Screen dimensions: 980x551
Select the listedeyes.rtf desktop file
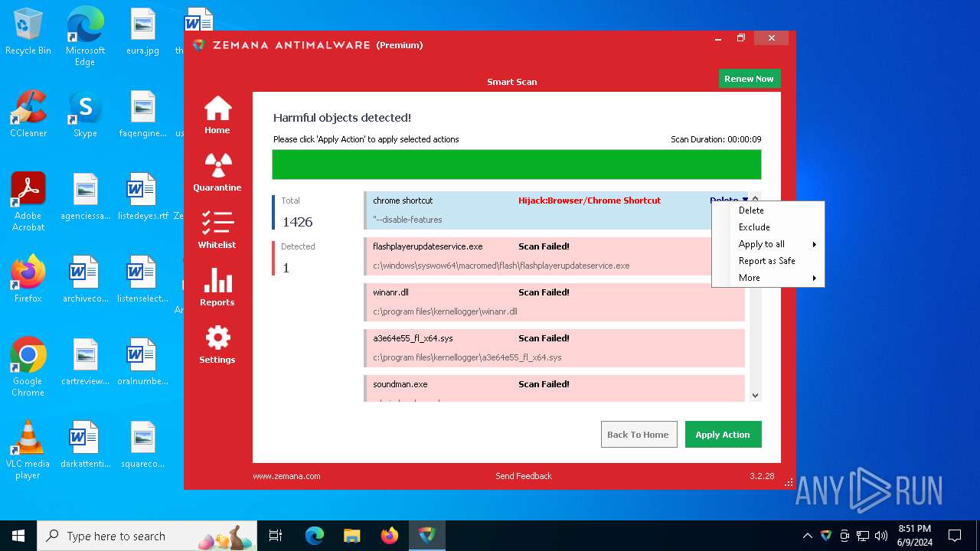142,197
